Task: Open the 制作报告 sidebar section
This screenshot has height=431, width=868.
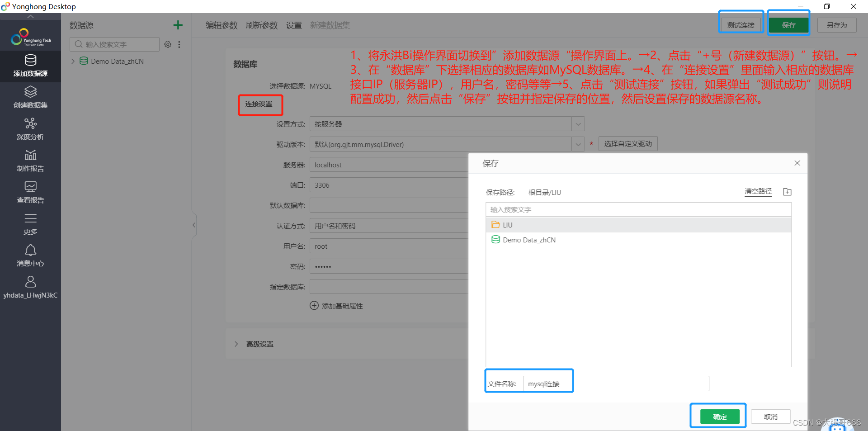Action: 30,161
